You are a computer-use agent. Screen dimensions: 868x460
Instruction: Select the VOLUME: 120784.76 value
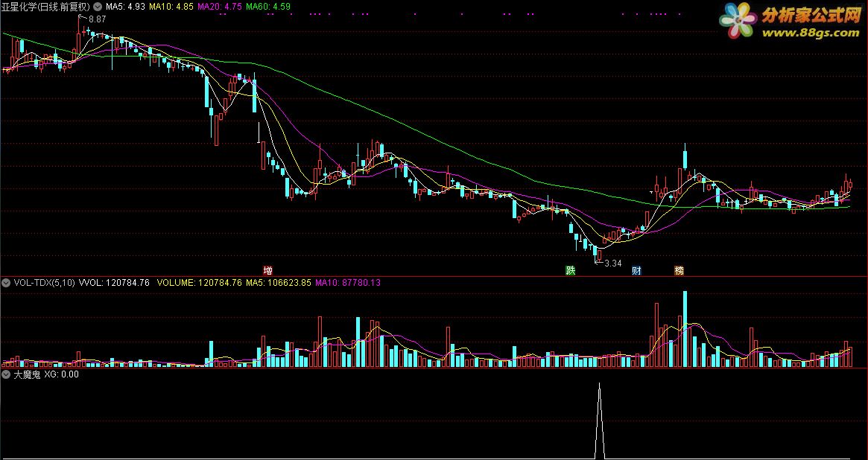pyautogui.click(x=199, y=283)
